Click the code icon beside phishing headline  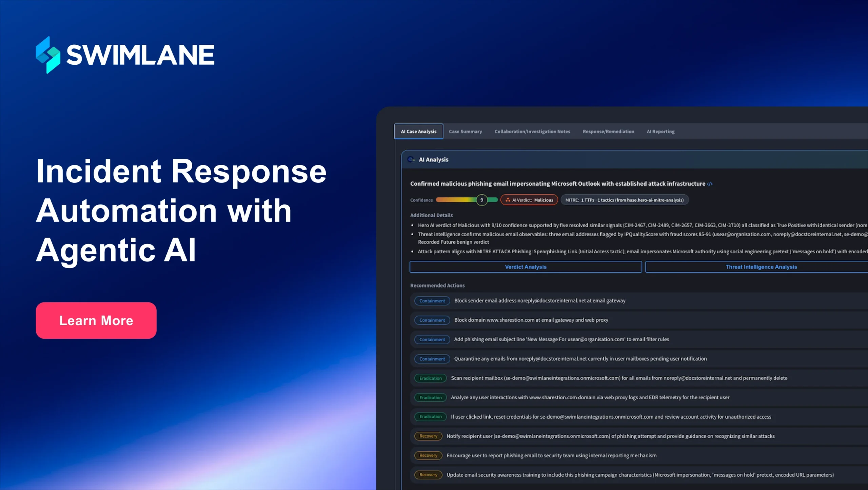click(710, 184)
